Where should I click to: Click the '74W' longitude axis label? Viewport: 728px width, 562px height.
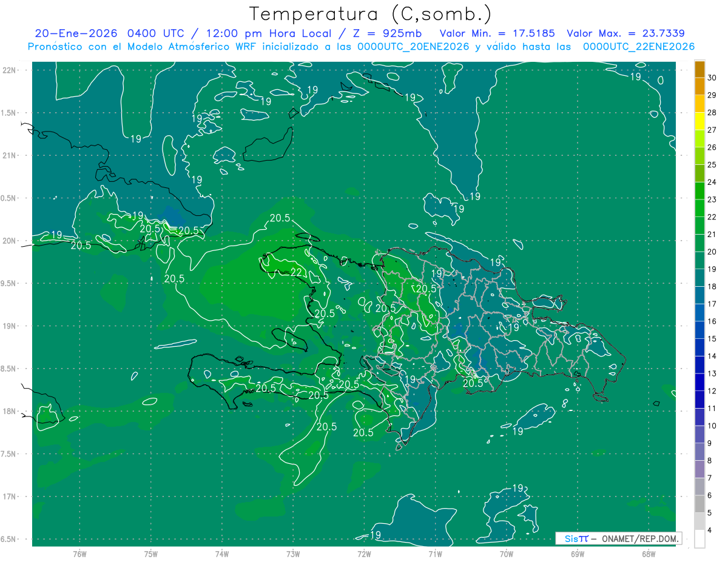click(x=221, y=554)
